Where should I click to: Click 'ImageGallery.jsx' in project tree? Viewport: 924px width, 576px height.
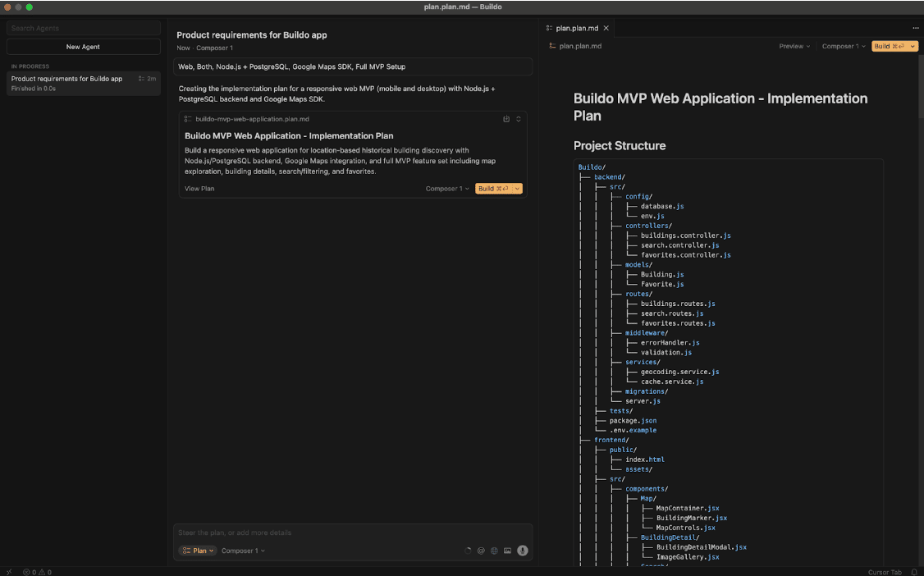point(688,556)
